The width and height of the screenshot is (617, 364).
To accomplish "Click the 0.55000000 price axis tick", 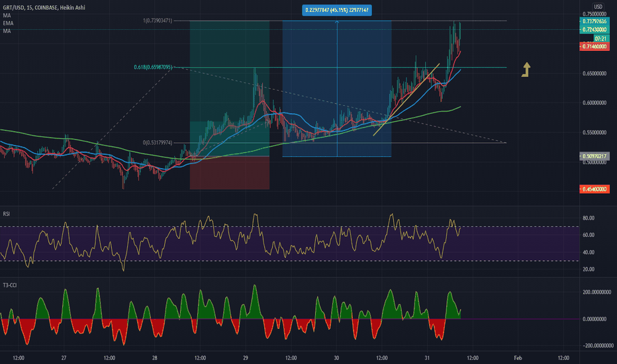I will [594, 132].
